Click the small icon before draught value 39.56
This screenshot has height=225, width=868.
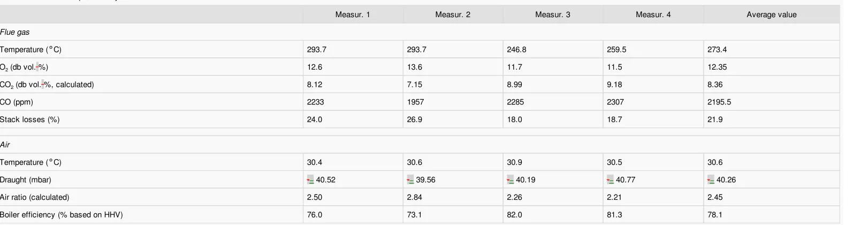[410, 180]
